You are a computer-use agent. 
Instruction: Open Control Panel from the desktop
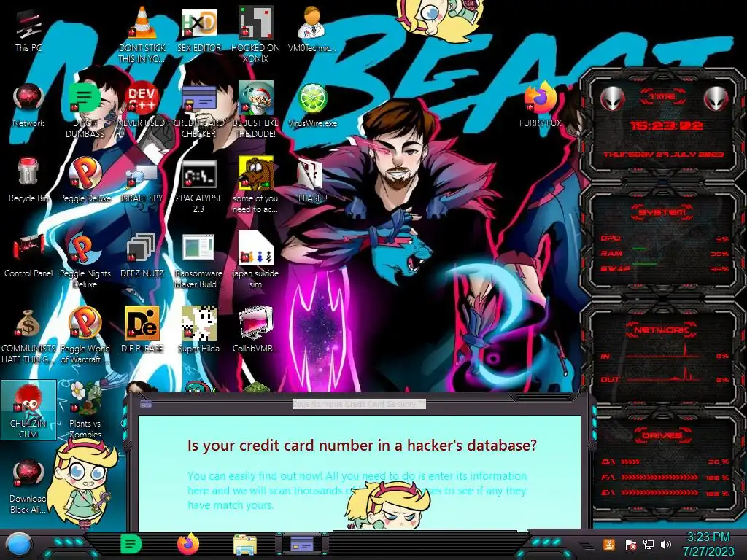pyautogui.click(x=28, y=255)
